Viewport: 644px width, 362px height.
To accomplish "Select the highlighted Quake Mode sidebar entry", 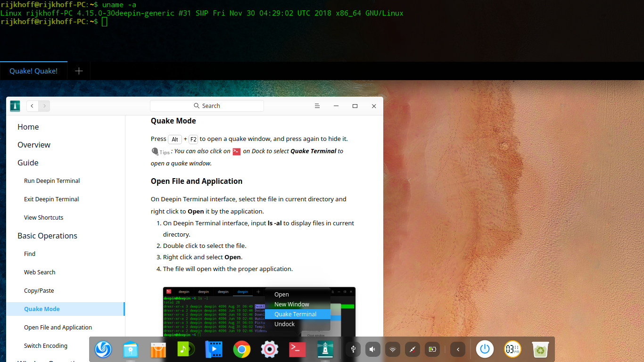I will pyautogui.click(x=66, y=309).
